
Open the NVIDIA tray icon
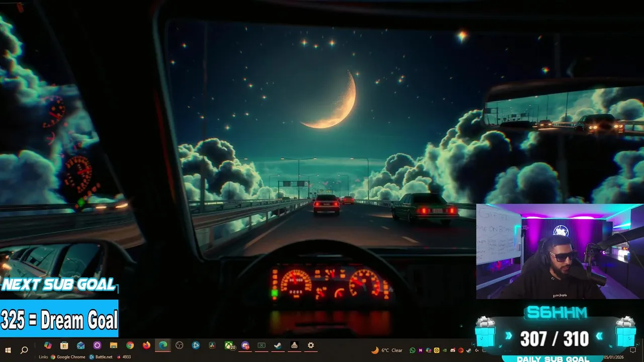tap(445, 350)
